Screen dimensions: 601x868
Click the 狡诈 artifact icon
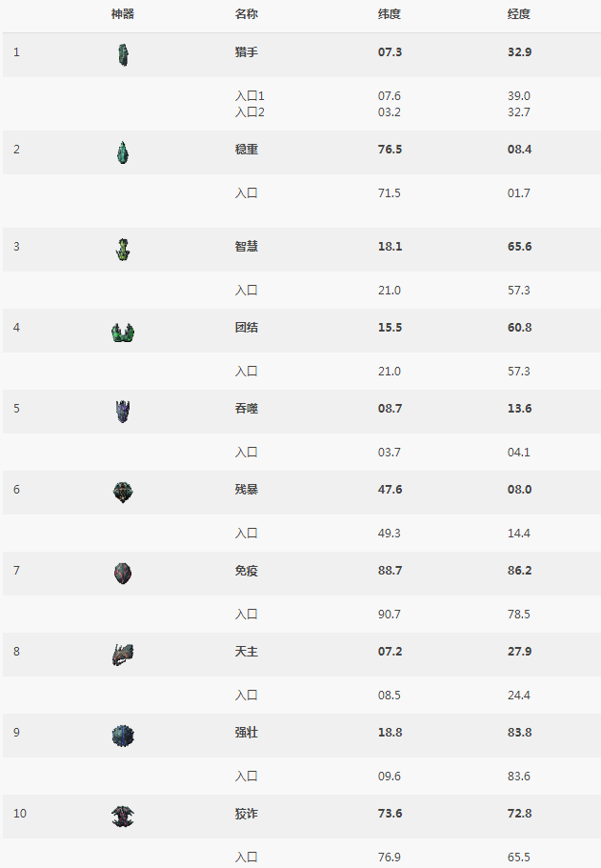pos(122,816)
